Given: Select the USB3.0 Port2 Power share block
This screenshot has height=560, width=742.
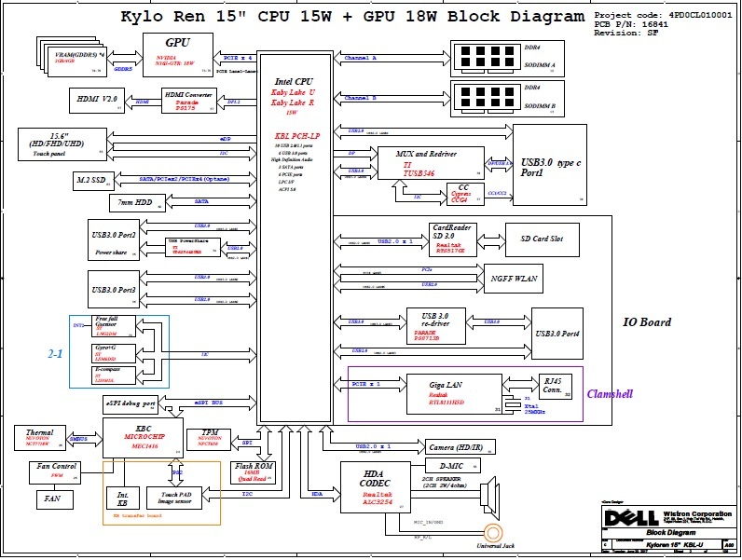Looking at the screenshot, I should pos(114,239).
